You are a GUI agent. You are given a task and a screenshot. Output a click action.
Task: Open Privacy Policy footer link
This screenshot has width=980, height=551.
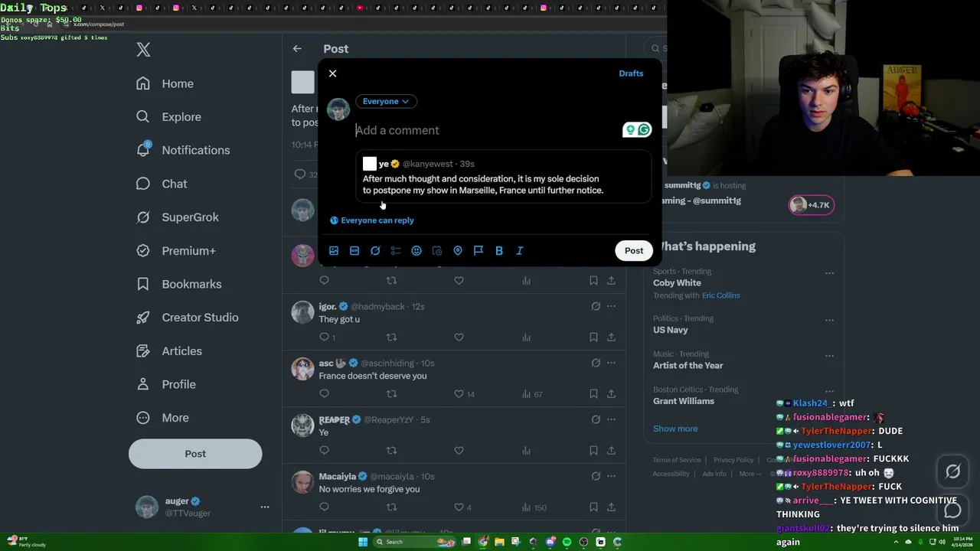(733, 460)
